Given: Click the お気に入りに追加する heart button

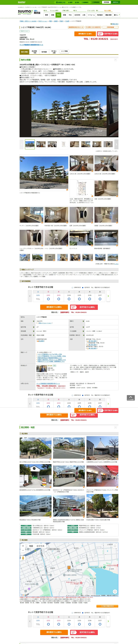Looking at the screenshot, I should (93, 27).
